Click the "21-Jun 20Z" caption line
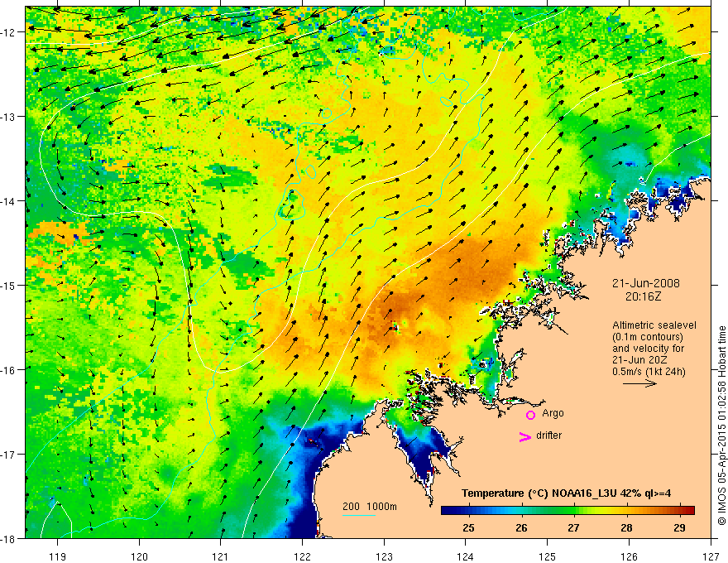Screen dimensions: 728x563 (x=640, y=360)
